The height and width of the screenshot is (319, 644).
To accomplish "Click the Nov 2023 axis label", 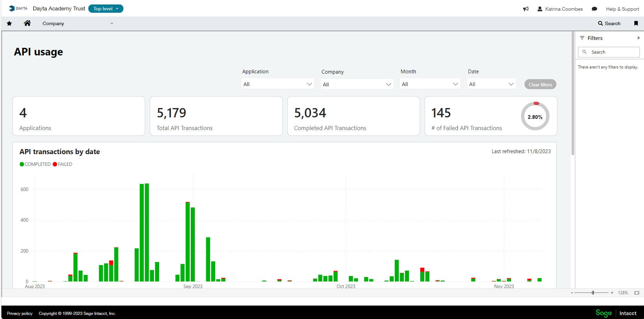I will (x=504, y=286).
